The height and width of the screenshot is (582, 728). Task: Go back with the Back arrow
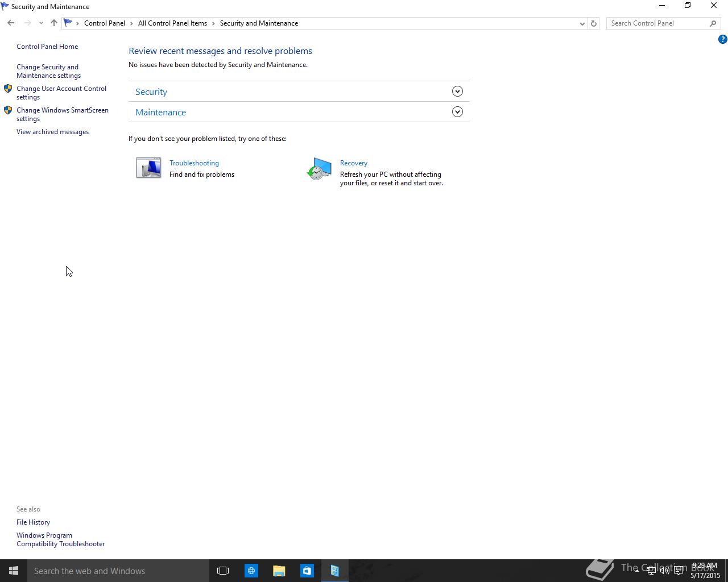point(11,23)
